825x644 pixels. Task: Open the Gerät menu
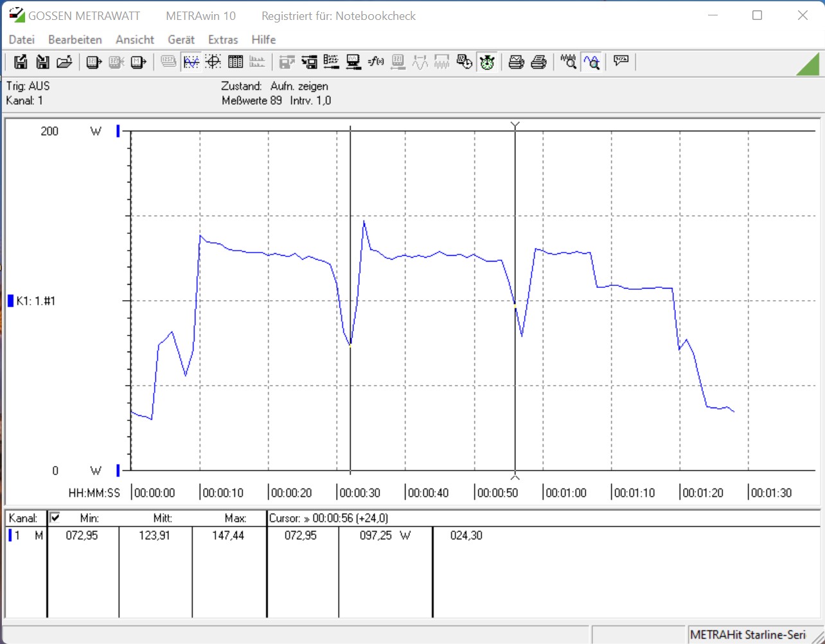[x=181, y=40]
